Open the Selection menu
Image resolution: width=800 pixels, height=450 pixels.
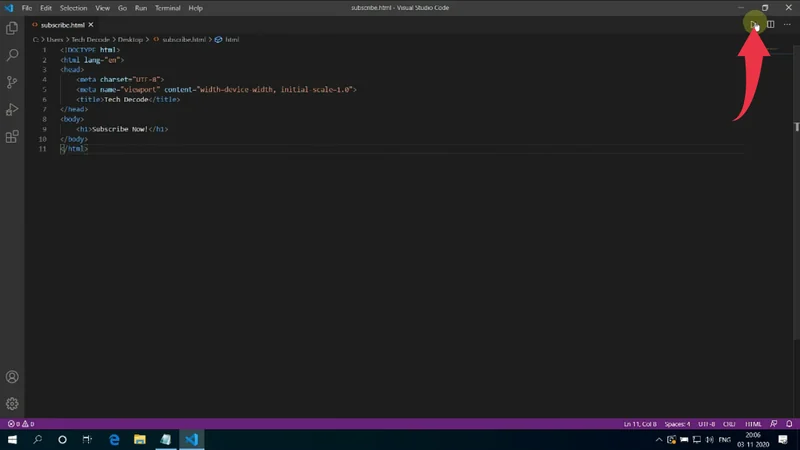[x=73, y=8]
